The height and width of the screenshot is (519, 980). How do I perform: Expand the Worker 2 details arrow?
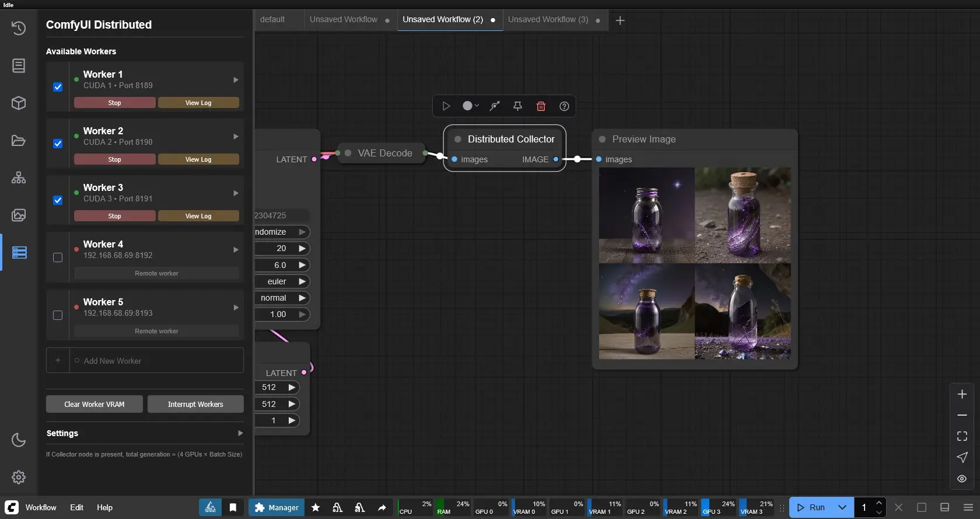pos(236,137)
